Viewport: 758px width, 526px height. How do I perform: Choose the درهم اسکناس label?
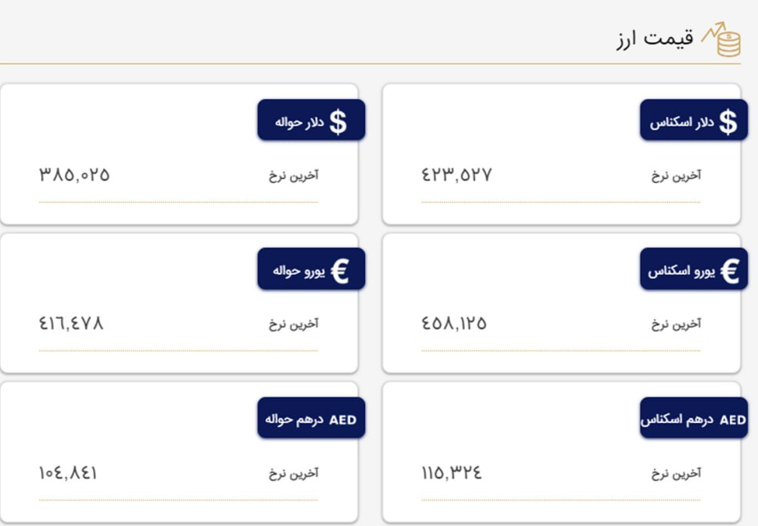(x=677, y=420)
